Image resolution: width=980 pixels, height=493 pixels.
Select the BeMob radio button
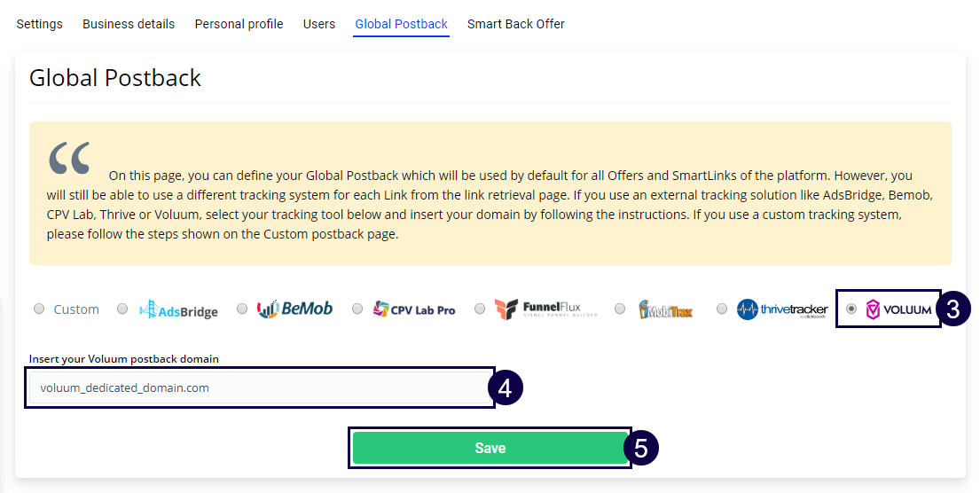tap(242, 309)
